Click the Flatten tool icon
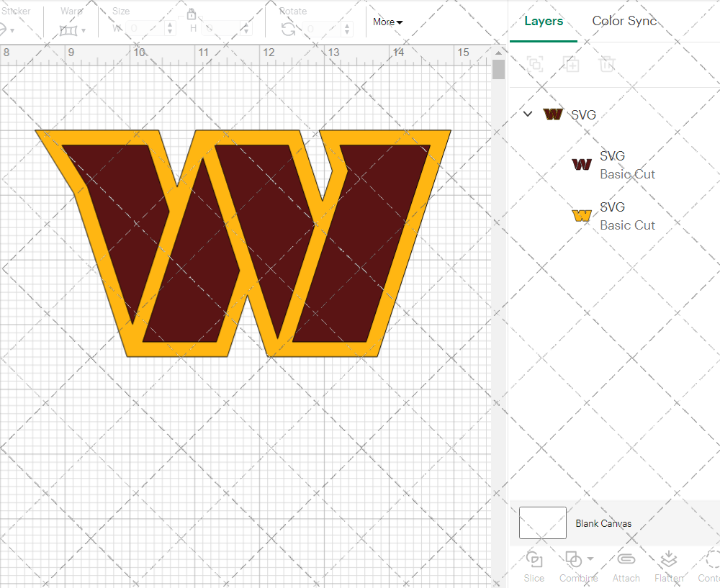 tap(668, 559)
